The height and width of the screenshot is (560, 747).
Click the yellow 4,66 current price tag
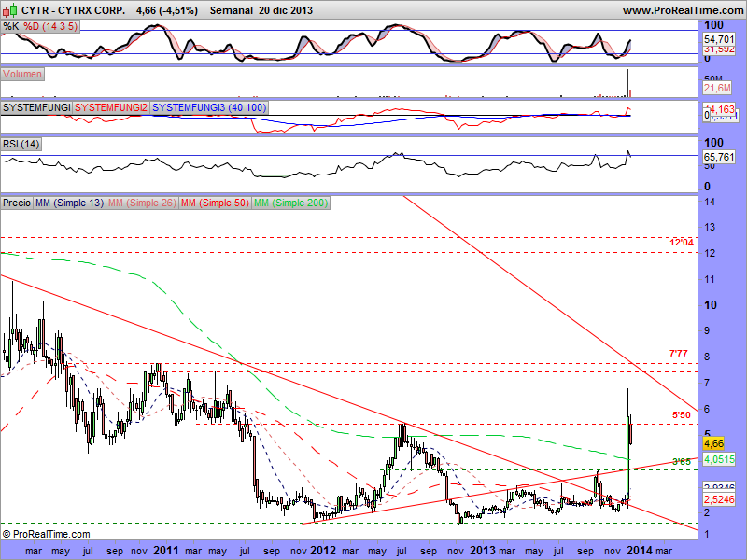pos(713,444)
